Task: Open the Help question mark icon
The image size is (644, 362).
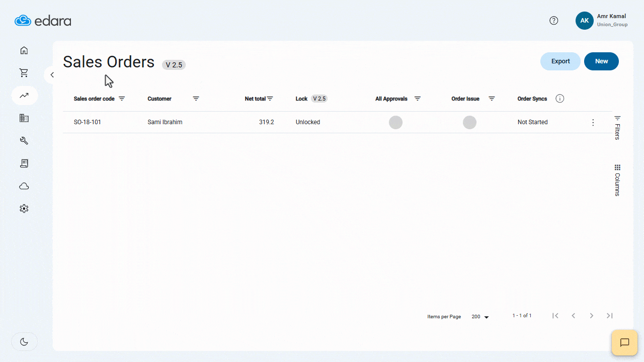Action: point(554,20)
